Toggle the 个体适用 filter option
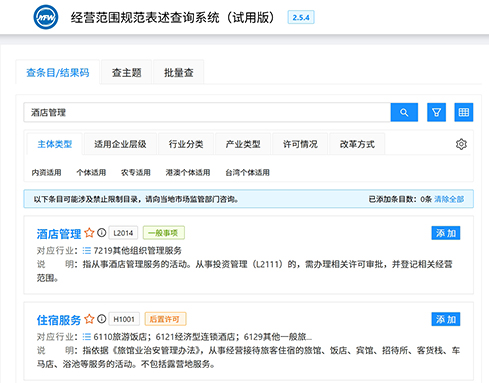This screenshot has width=489, height=383. (x=91, y=172)
